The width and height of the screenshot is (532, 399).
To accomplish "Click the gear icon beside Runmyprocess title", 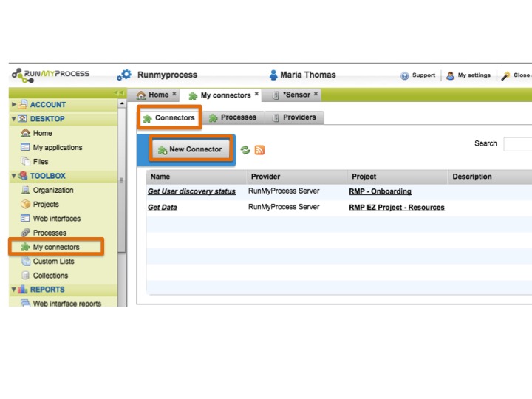I will click(124, 75).
